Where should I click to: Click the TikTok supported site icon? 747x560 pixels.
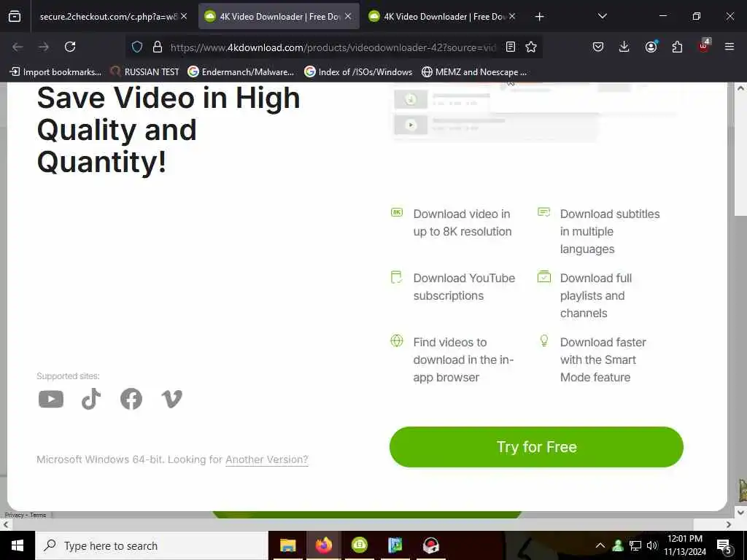[x=91, y=399]
